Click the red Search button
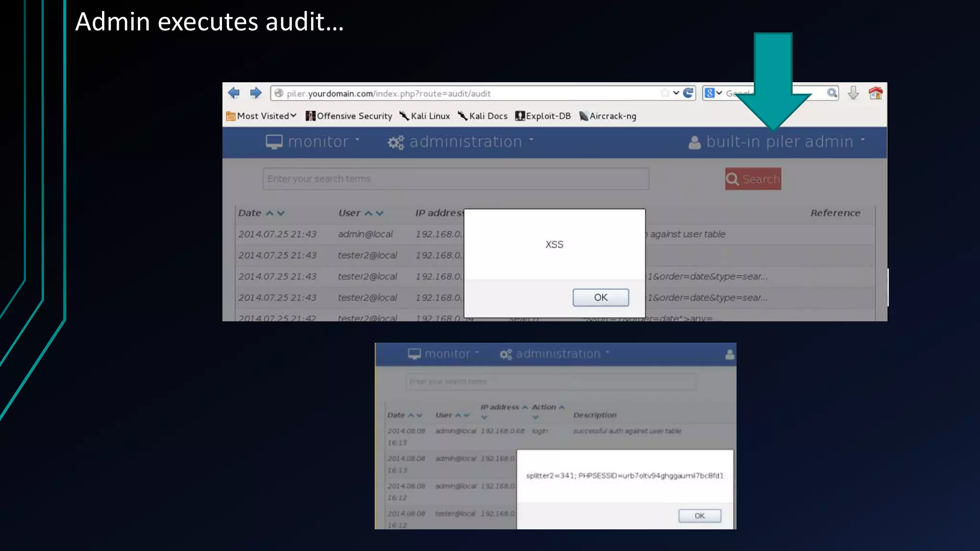 pyautogui.click(x=753, y=178)
